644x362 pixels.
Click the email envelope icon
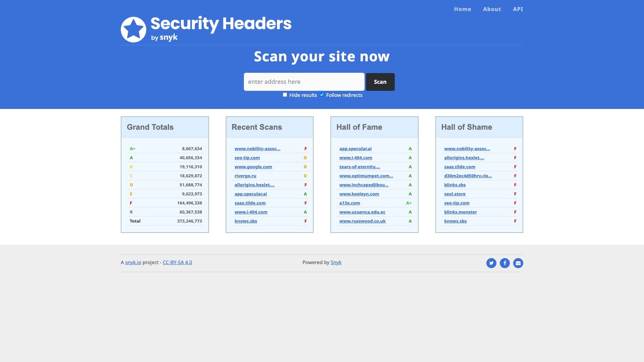click(x=518, y=263)
